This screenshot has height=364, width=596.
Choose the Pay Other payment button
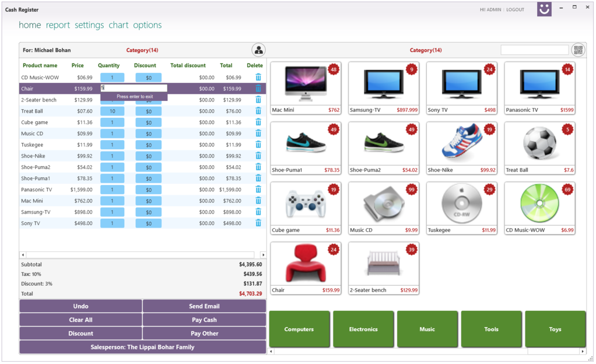[x=204, y=334]
